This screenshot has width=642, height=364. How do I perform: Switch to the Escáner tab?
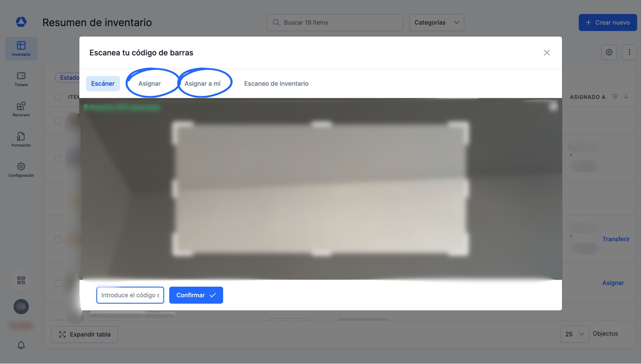coord(103,84)
